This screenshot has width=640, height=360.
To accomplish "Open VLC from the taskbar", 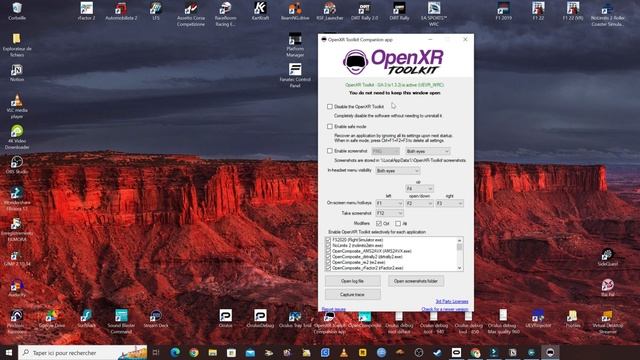I will (344, 353).
